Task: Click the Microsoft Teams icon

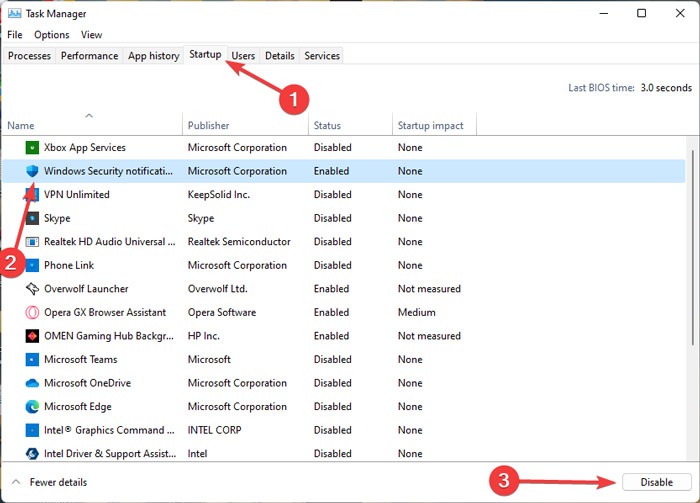Action: [32, 359]
